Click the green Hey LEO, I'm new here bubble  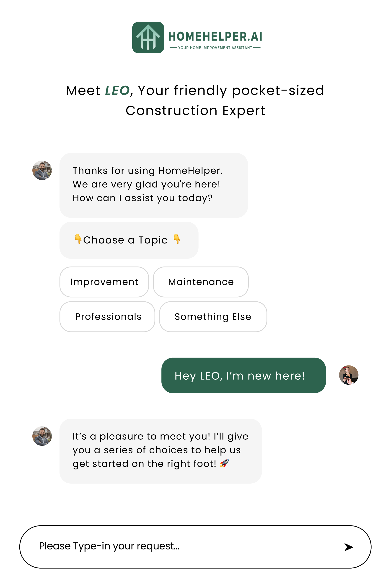pos(244,375)
